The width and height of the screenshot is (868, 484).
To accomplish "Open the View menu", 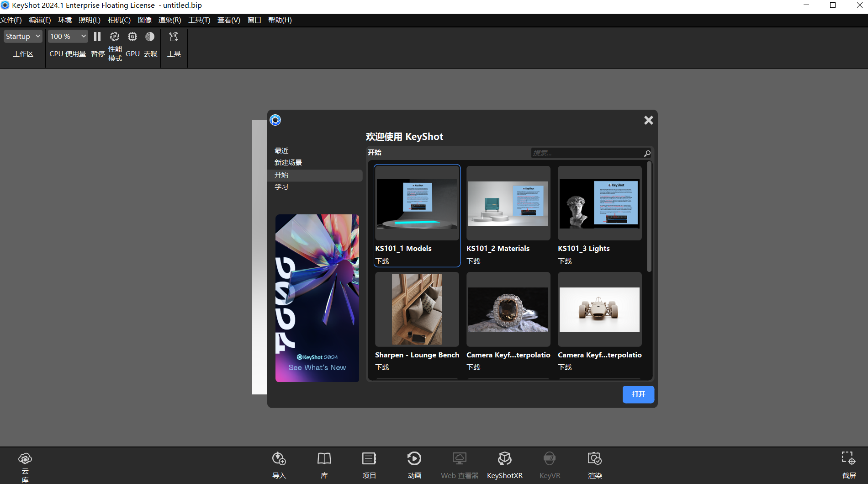I will 229,20.
